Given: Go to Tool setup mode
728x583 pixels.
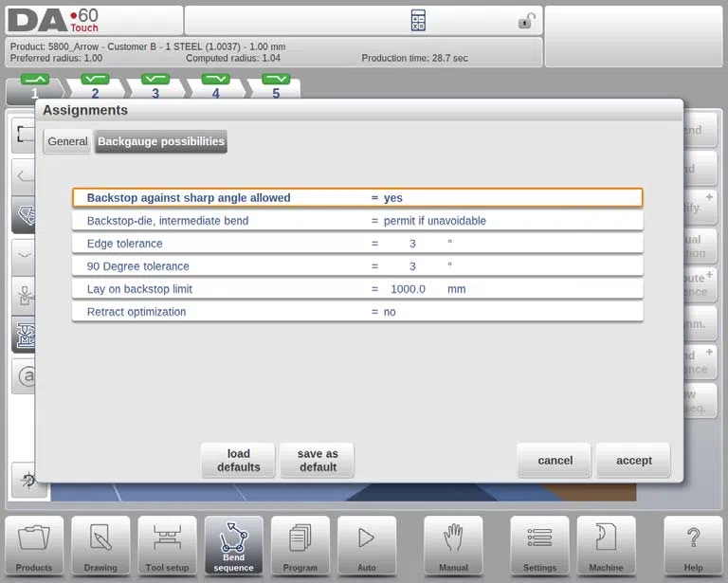Looking at the screenshot, I should 167,546.
